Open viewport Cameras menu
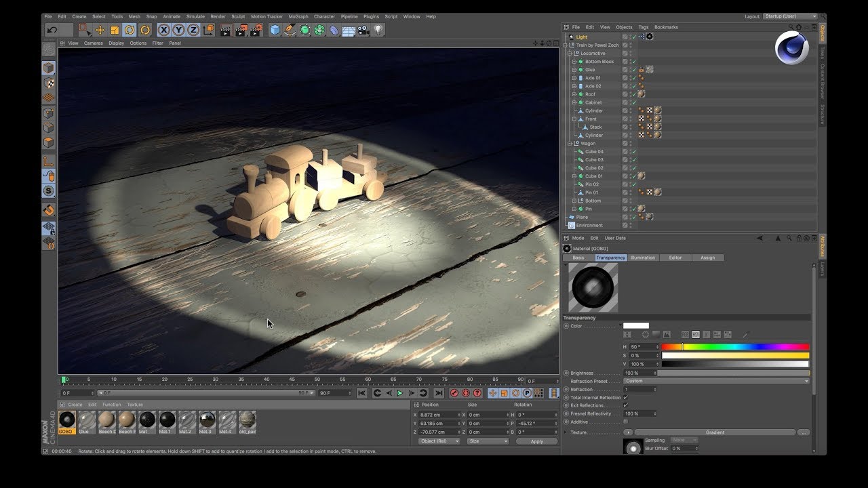This screenshot has width=868, height=488. click(x=94, y=43)
